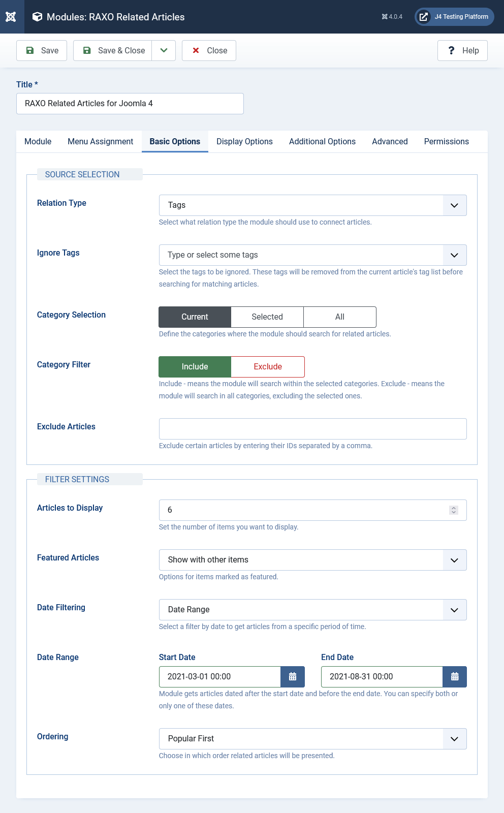Click the SOURCE SELECTION section heading
Viewport: 504px width, 813px height.
pos(82,174)
